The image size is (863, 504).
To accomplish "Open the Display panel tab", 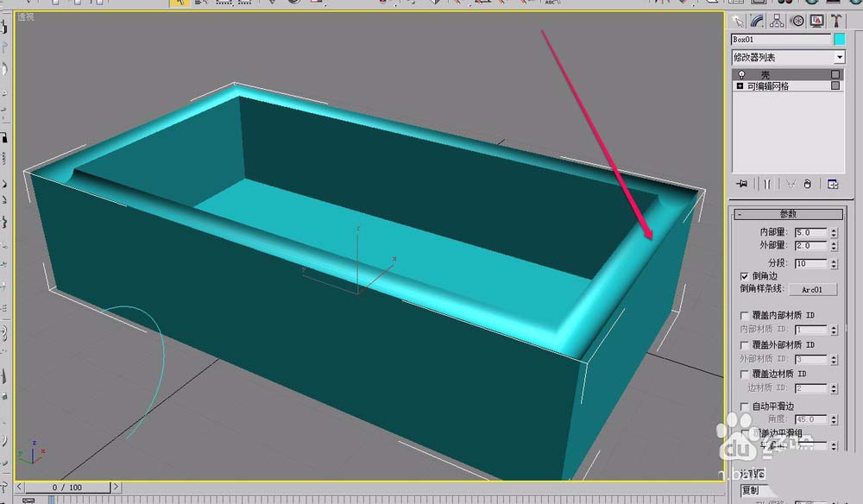I will point(816,21).
